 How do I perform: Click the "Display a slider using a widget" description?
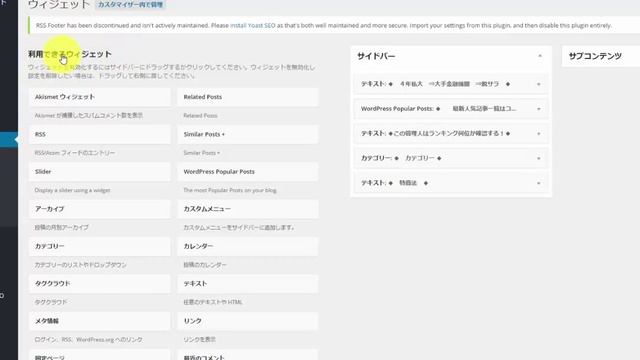72,190
